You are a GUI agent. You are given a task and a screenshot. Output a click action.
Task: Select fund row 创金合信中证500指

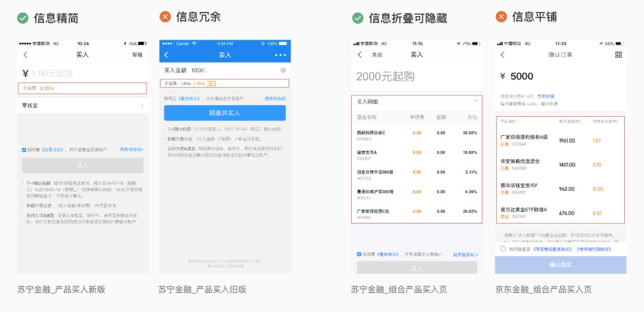(417, 175)
